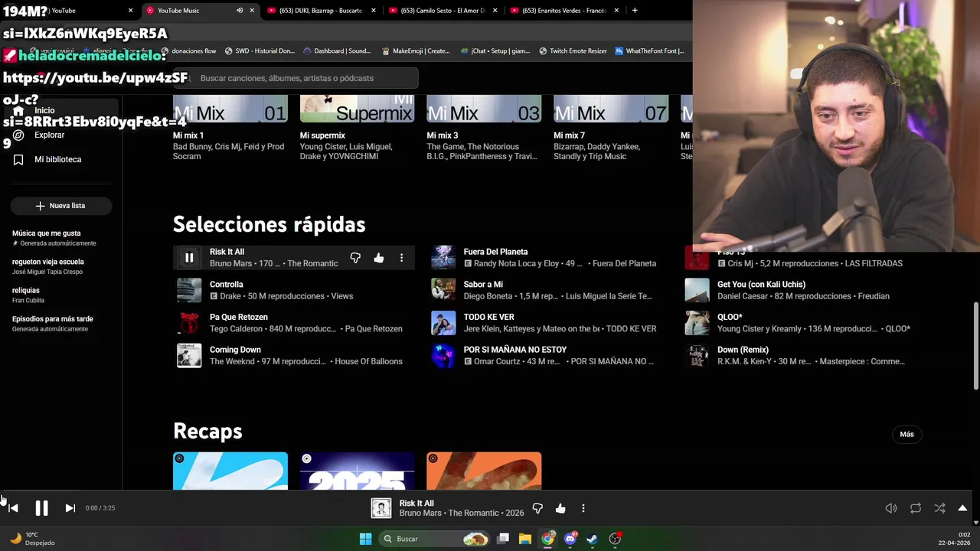Like Risk It All in quick picks row
The width and height of the screenshot is (980, 551).
379,258
